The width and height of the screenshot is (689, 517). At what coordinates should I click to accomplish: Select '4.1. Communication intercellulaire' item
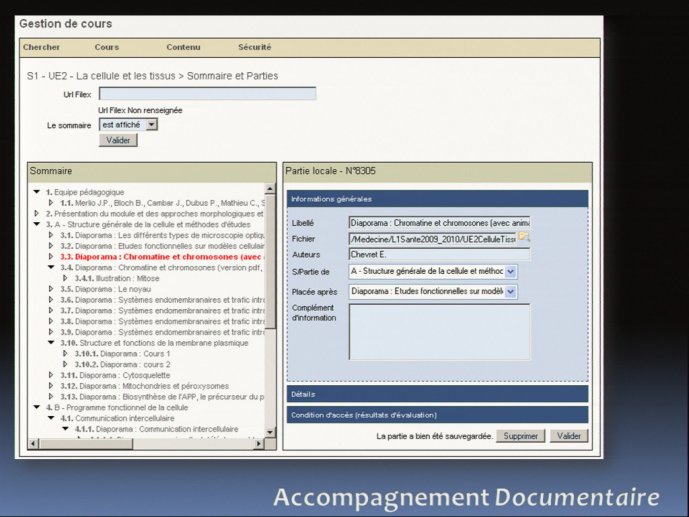[x=117, y=418]
